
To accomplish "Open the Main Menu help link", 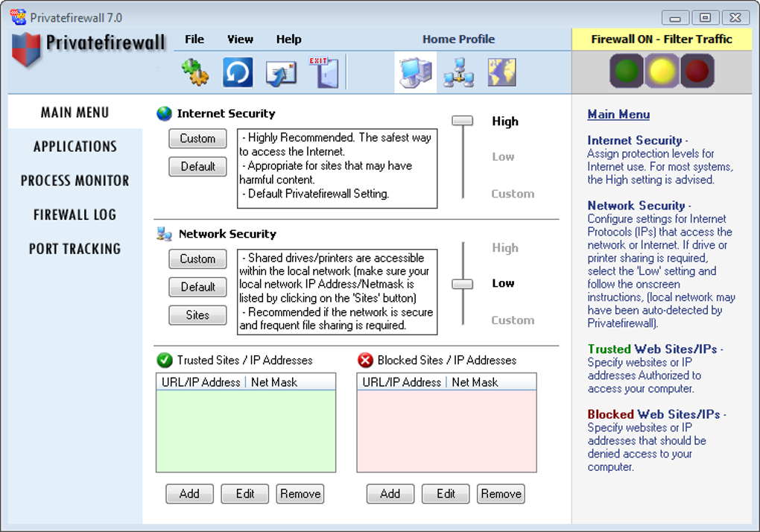I will 618,115.
